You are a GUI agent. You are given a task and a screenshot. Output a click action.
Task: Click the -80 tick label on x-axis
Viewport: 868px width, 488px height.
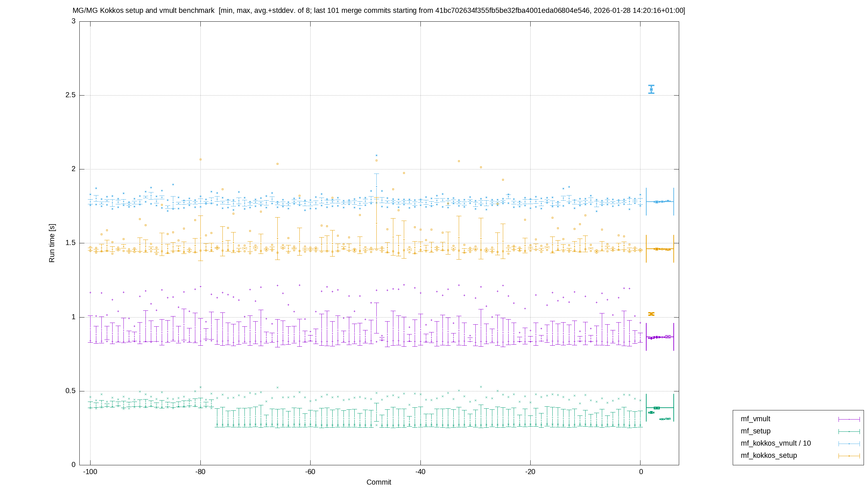[200, 472]
